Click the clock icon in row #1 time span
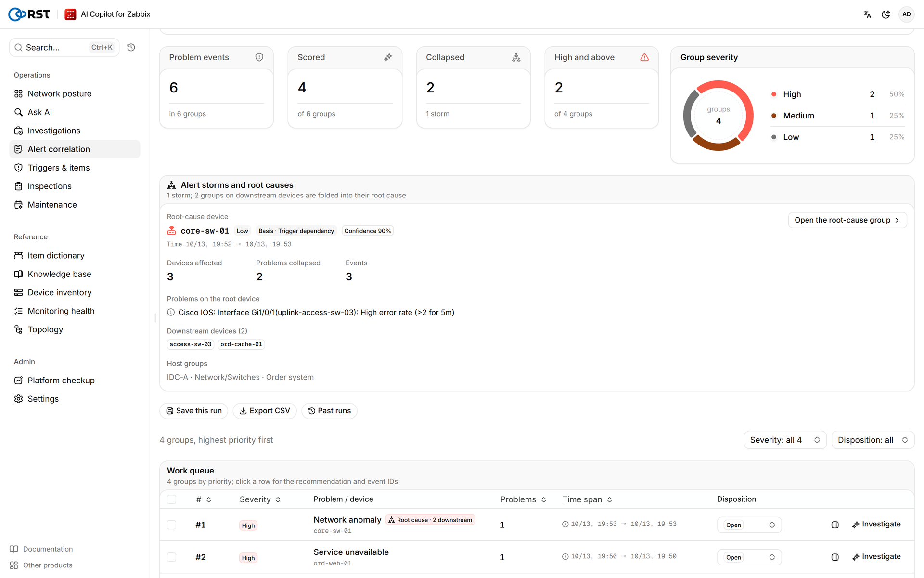Viewport: 924px width, 578px height. (565, 524)
